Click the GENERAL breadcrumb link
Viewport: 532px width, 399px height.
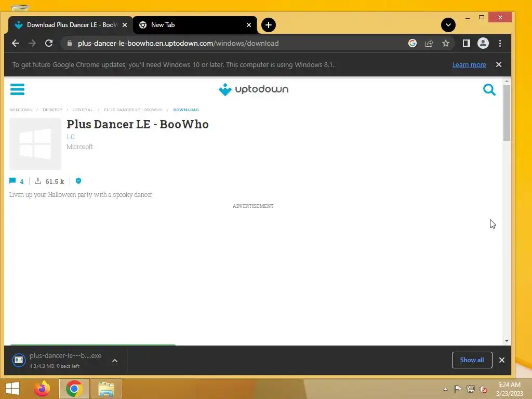pos(83,110)
